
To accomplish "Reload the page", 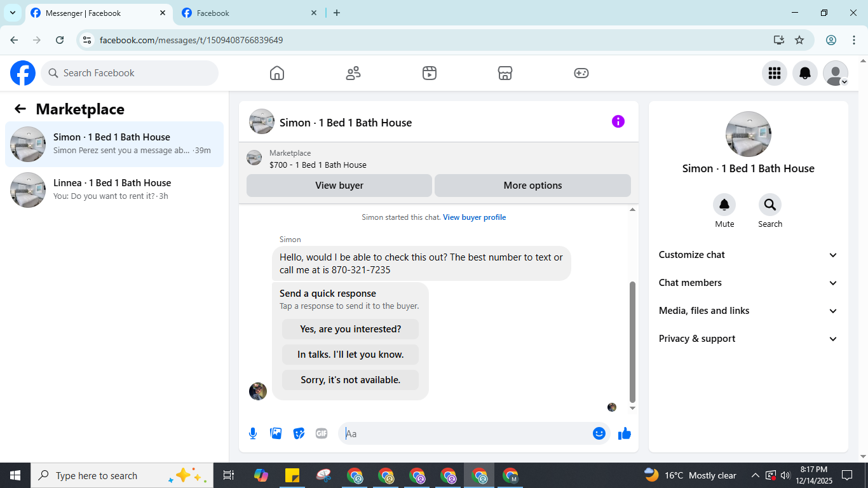I will tap(60, 40).
